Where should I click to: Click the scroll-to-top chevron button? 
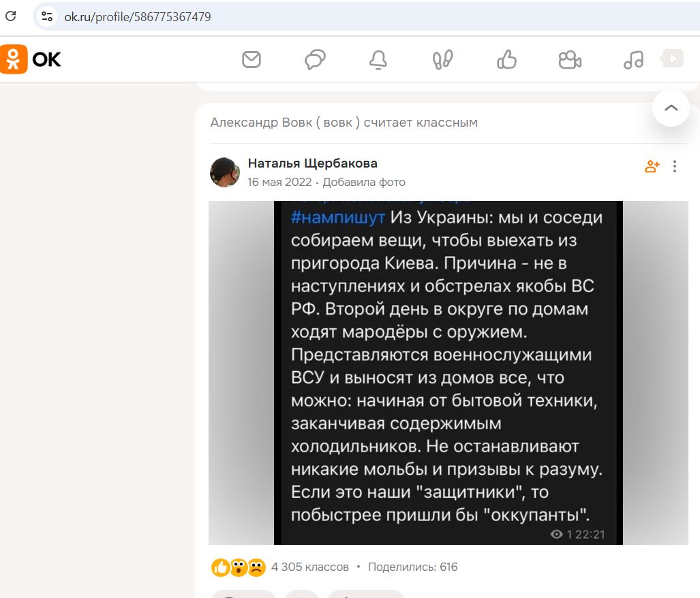click(x=671, y=108)
